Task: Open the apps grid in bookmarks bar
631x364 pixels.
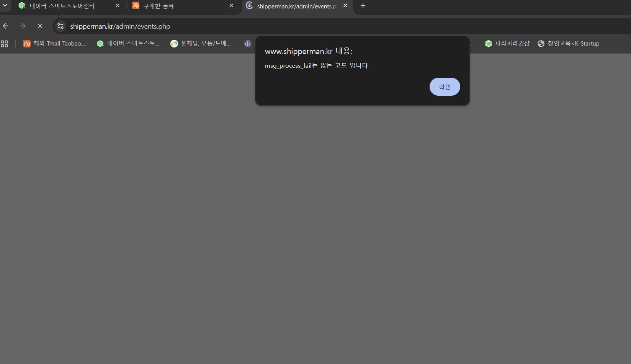Action: [5, 44]
